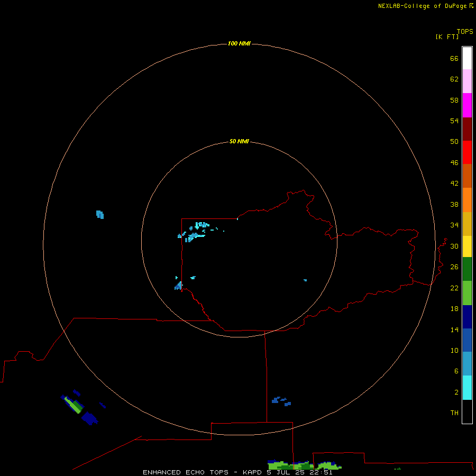Click the black TH threshold legend swatch
This screenshot has width=476, height=476.
pos(467,411)
